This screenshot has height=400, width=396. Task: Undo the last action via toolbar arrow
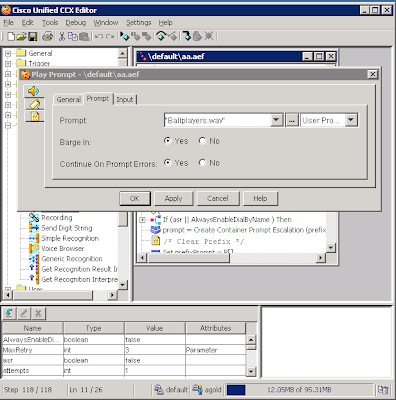(99, 36)
